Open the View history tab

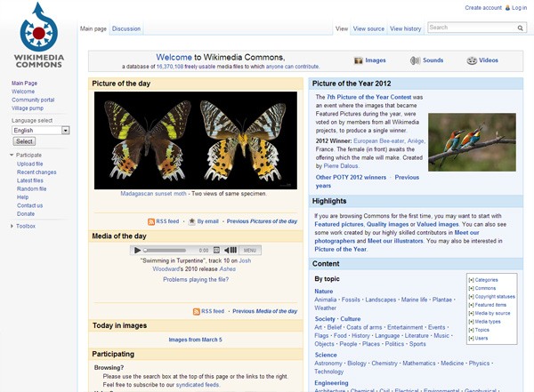click(x=405, y=28)
